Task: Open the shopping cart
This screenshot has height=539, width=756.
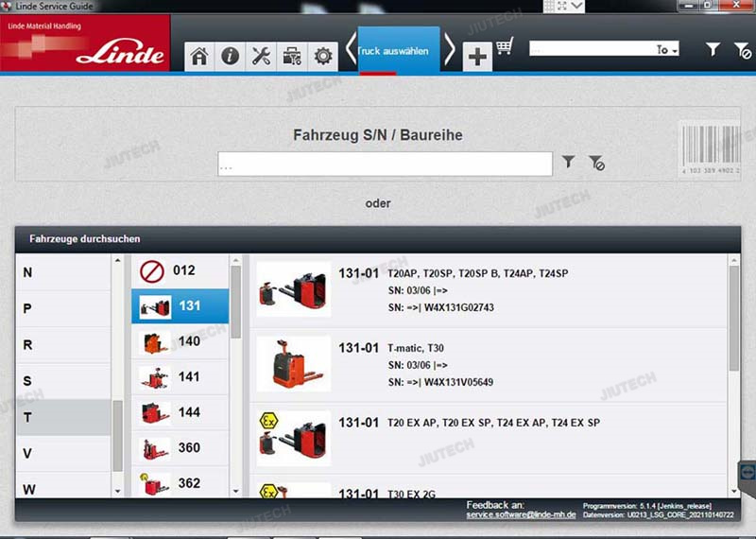Action: click(505, 46)
